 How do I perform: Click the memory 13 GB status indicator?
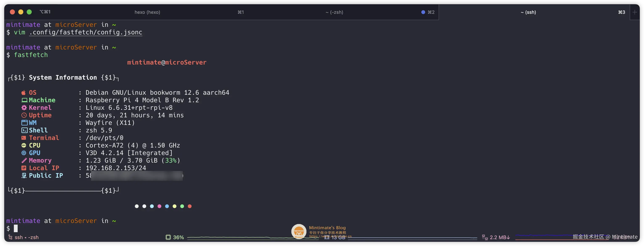click(x=335, y=237)
